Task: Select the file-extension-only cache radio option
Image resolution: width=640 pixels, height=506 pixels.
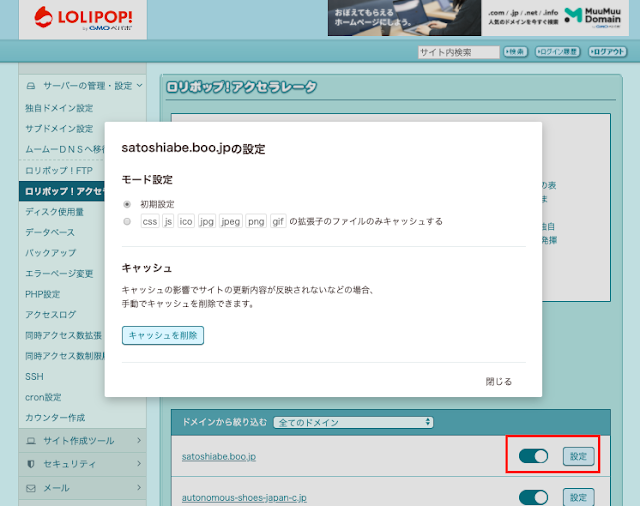Action: tap(127, 221)
